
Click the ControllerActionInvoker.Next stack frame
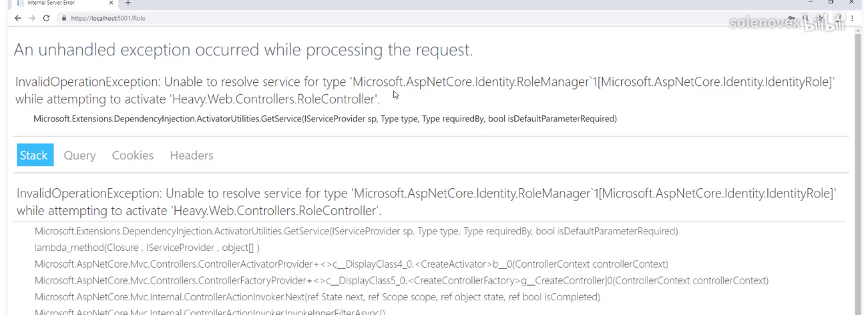point(317,297)
